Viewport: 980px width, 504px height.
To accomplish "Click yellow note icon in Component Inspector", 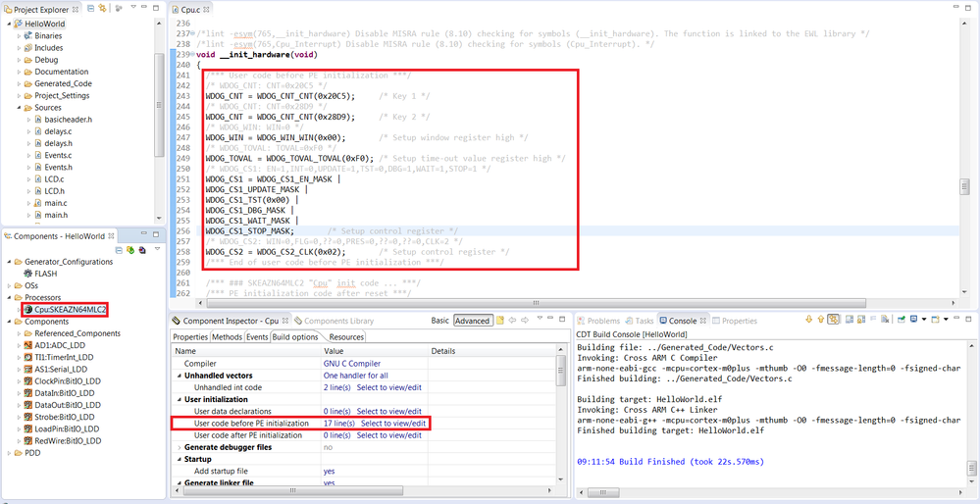I will 500,321.
